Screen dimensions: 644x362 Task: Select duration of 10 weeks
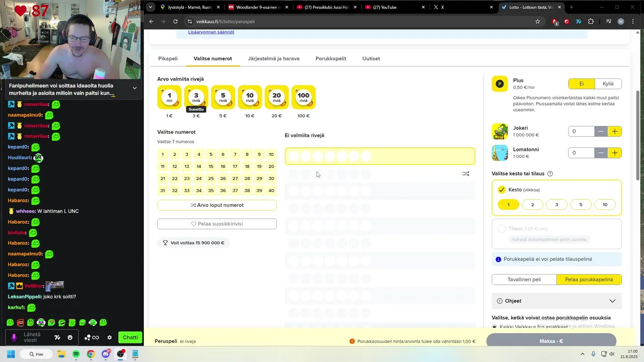coord(605,205)
